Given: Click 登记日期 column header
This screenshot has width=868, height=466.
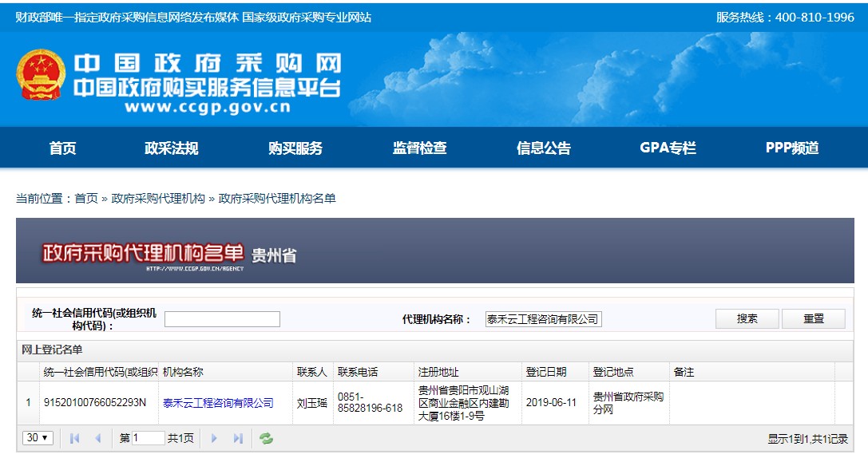Looking at the screenshot, I should (555, 372).
